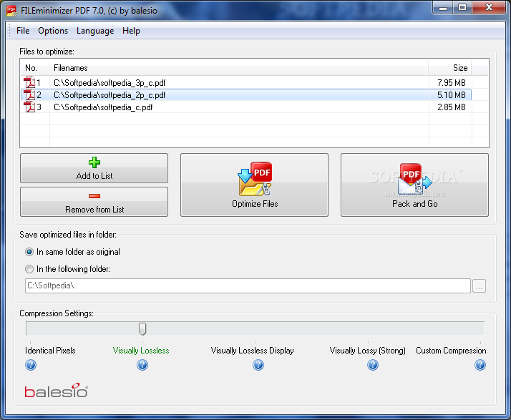Click the Custom Compression label
The height and width of the screenshot is (420, 511).
click(451, 351)
